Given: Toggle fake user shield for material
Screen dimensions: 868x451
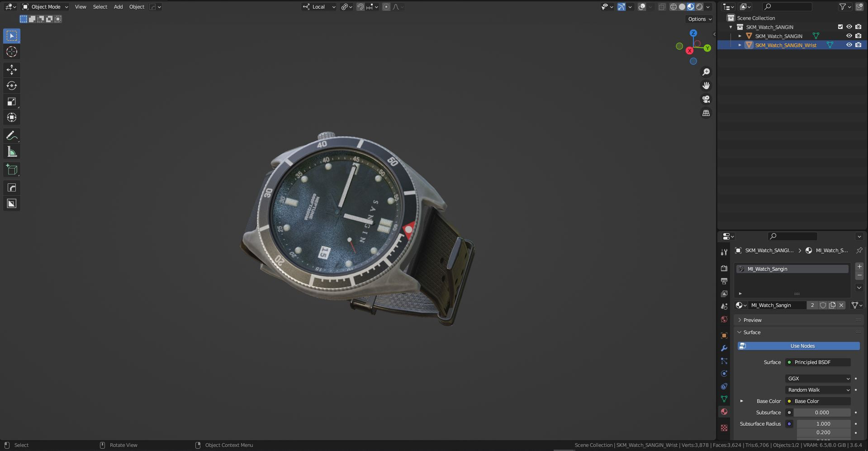Looking at the screenshot, I should (x=823, y=305).
